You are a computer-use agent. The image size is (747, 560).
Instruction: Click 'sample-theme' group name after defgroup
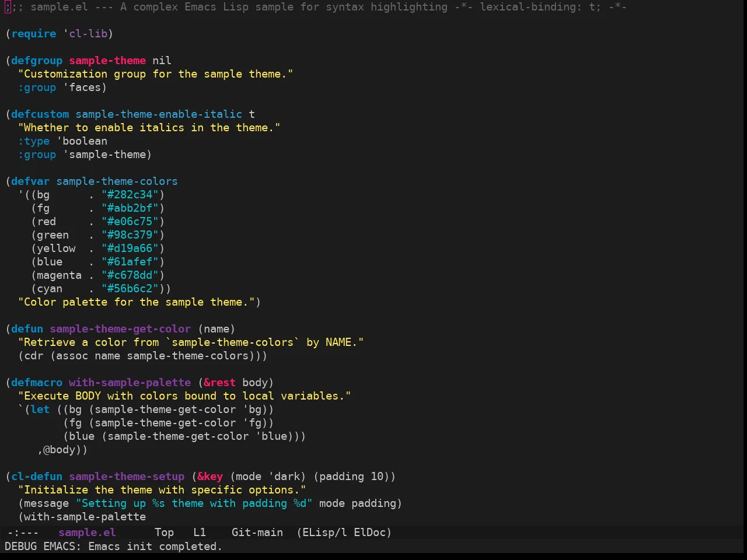tap(107, 61)
